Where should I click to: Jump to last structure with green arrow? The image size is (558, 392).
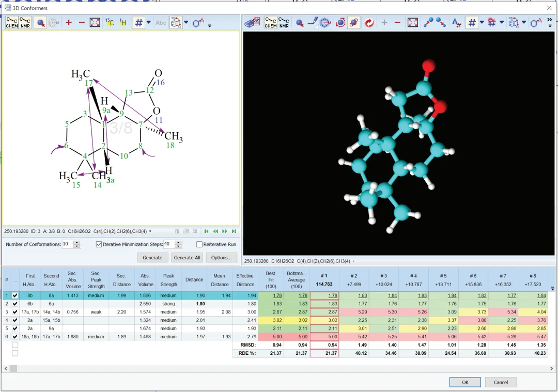click(234, 231)
